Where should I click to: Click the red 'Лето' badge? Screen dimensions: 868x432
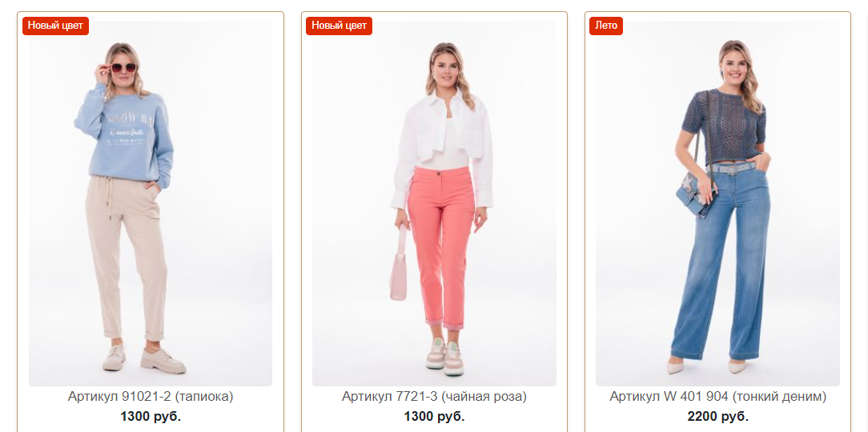point(605,26)
